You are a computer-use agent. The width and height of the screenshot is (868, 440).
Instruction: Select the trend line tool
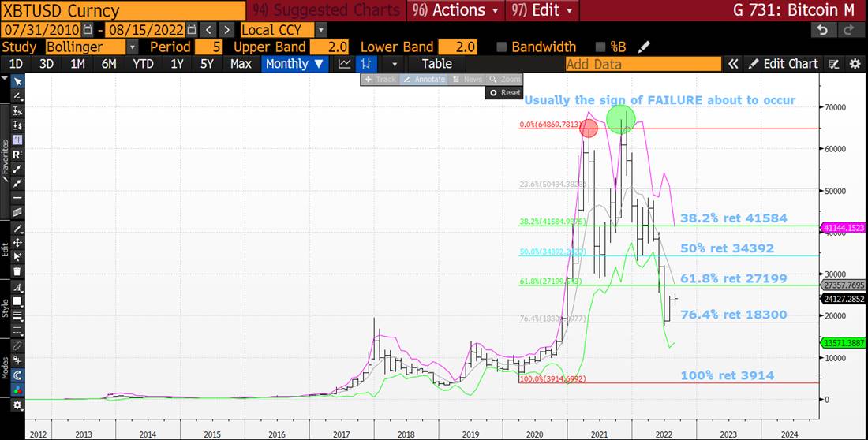click(x=17, y=168)
